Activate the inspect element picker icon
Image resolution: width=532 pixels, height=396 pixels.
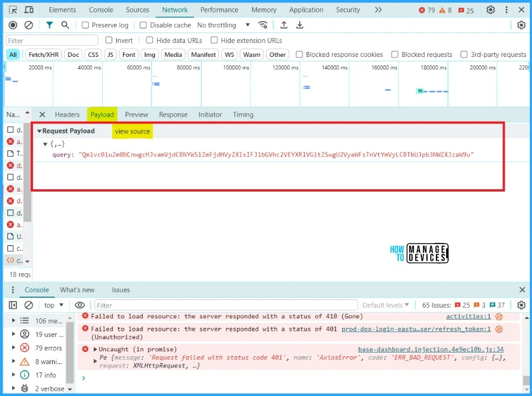[13, 10]
